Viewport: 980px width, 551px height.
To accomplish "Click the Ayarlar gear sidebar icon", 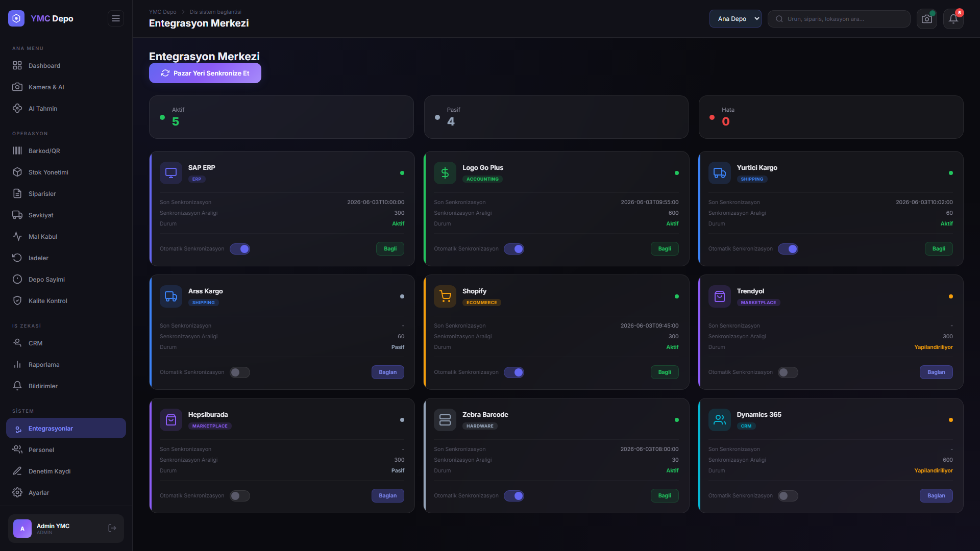I will pos(17,492).
